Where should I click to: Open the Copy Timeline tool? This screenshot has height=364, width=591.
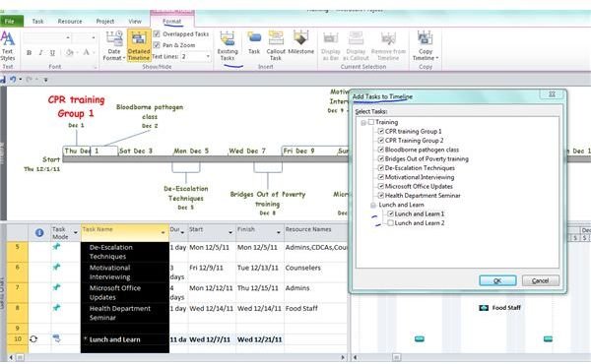[426, 45]
